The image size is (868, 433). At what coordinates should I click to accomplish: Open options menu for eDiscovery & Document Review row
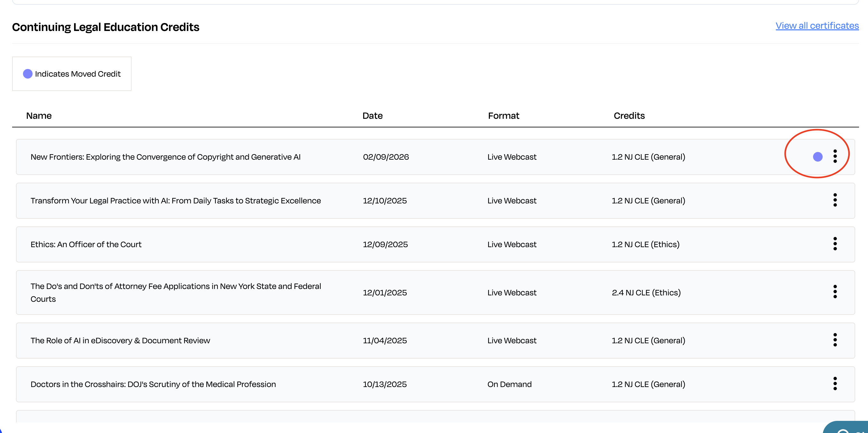coord(835,340)
